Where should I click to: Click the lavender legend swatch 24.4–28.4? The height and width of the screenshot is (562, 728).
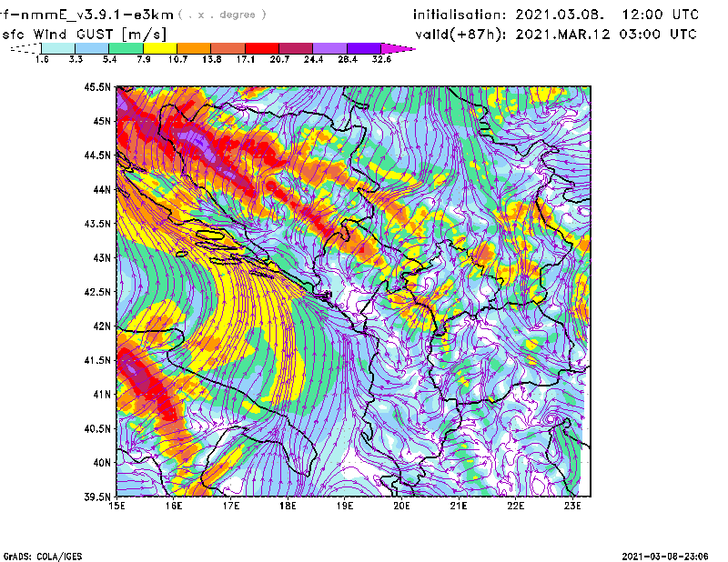pyautogui.click(x=329, y=48)
